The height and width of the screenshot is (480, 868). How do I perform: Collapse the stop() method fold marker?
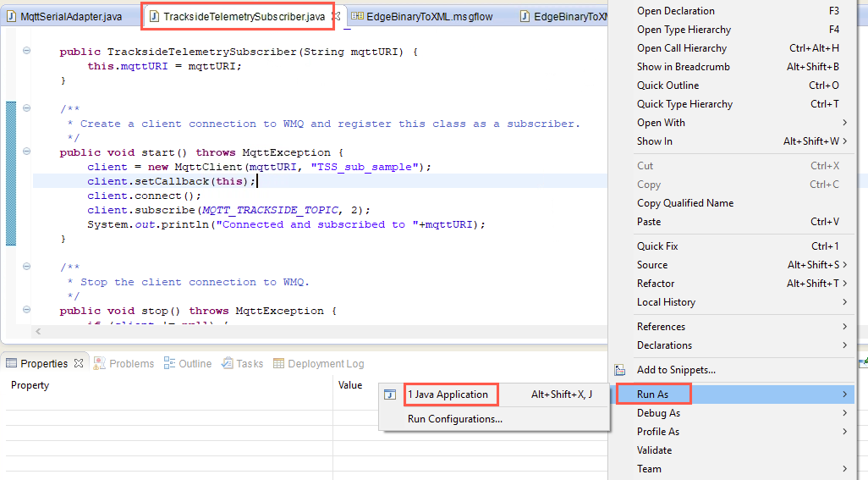coord(26,310)
